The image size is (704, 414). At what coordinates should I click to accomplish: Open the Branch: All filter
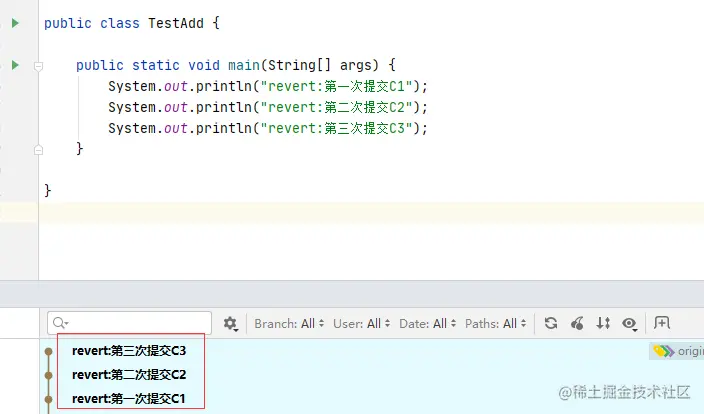(289, 323)
